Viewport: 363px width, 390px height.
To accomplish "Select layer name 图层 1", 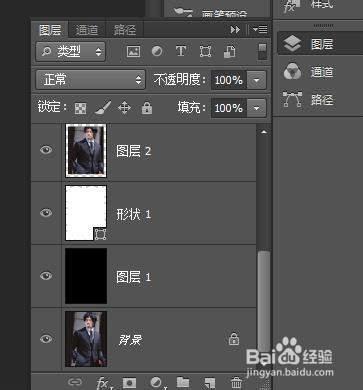I will click(133, 277).
